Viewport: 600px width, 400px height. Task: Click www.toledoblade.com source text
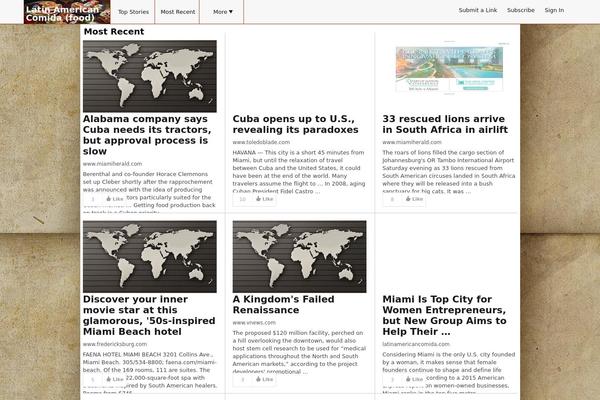[261, 142]
